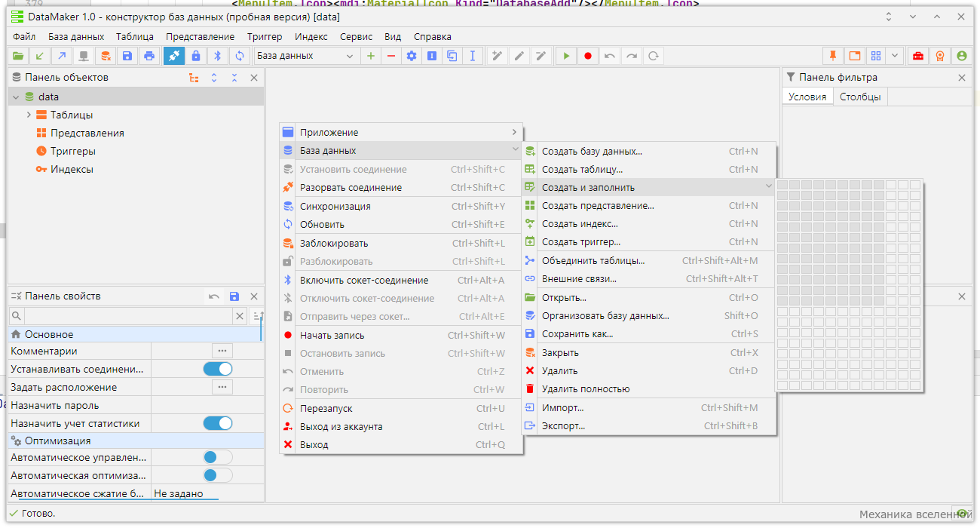Screen dimensions: 980x528
Task: Open the Сервис menu
Action: click(356, 36)
